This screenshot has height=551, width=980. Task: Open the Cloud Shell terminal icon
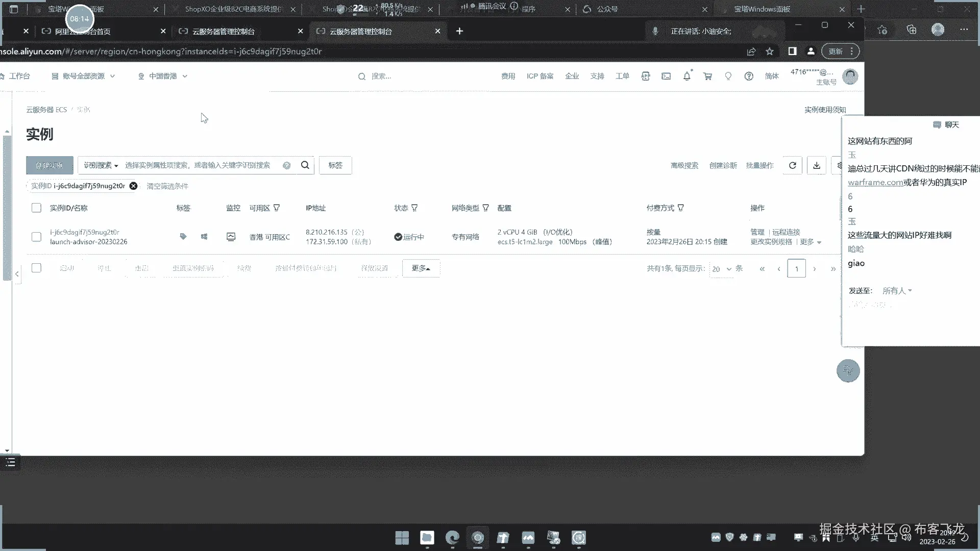tap(666, 76)
